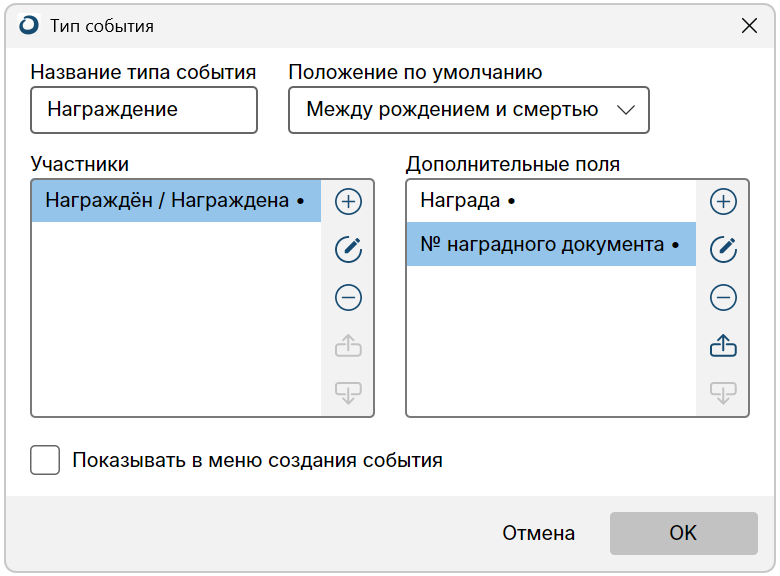Confirm with the OK button
The height and width of the screenshot is (576, 780).
coord(683,533)
